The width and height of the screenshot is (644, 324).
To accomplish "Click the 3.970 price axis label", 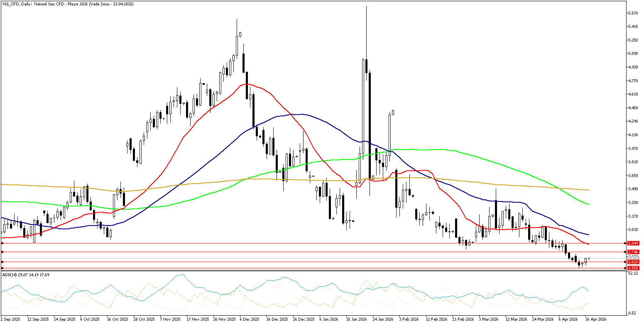I will pyautogui.click(x=633, y=148).
